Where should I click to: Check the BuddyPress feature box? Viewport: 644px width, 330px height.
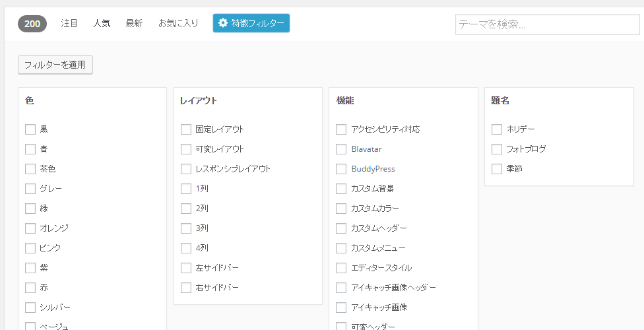coord(341,169)
